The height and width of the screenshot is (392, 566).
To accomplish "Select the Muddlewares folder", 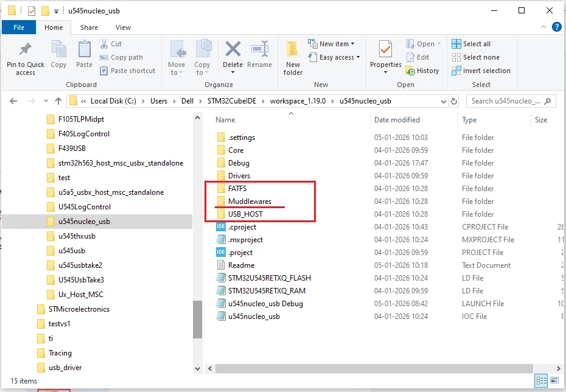I will (x=250, y=201).
